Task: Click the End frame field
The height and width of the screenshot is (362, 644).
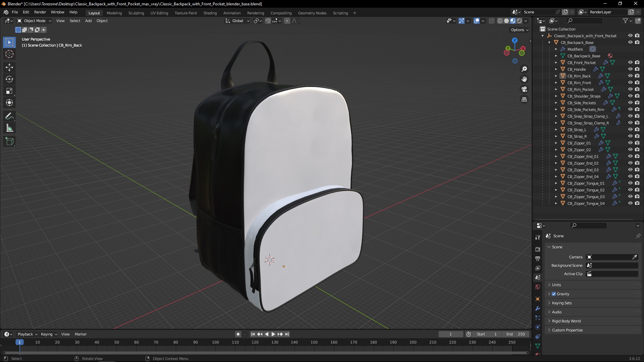Action: coord(515,334)
